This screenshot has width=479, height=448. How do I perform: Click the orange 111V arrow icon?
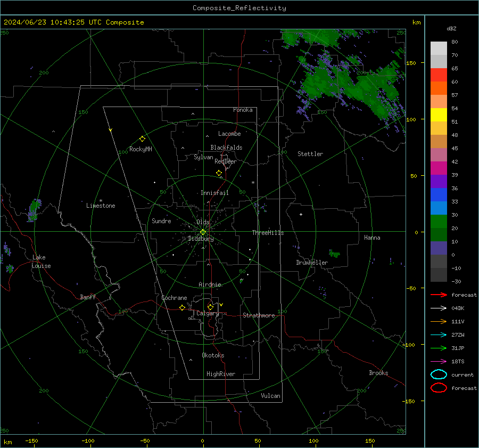click(x=439, y=321)
